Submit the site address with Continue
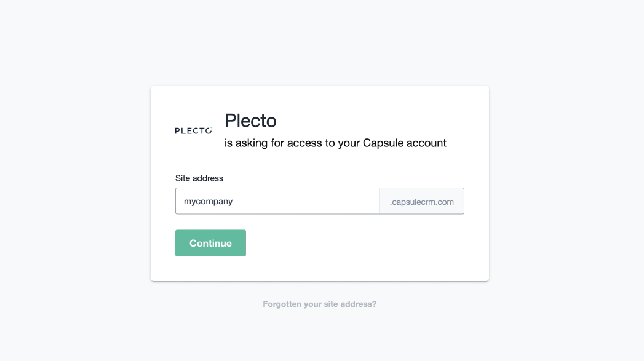Image resolution: width=644 pixels, height=361 pixels. (210, 243)
